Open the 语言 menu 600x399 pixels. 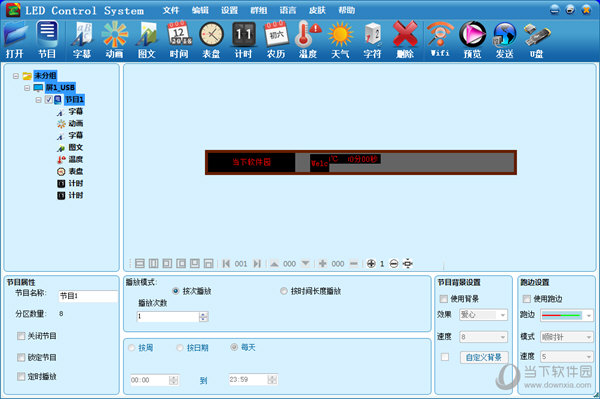[288, 10]
